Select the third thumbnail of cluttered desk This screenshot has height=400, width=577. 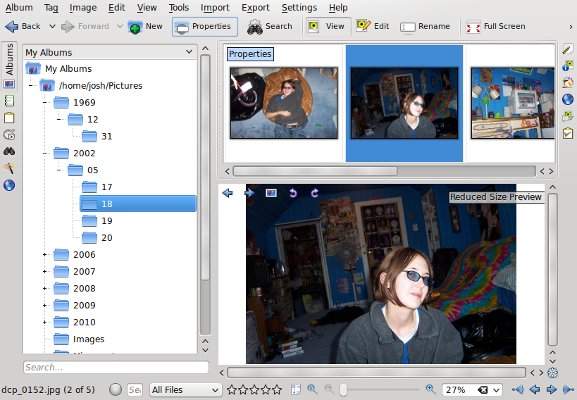pos(513,103)
